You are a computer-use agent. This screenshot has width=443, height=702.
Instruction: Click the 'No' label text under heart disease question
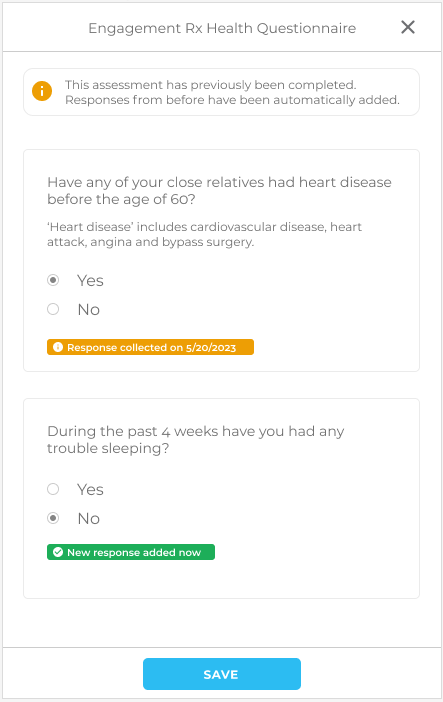[x=89, y=309]
